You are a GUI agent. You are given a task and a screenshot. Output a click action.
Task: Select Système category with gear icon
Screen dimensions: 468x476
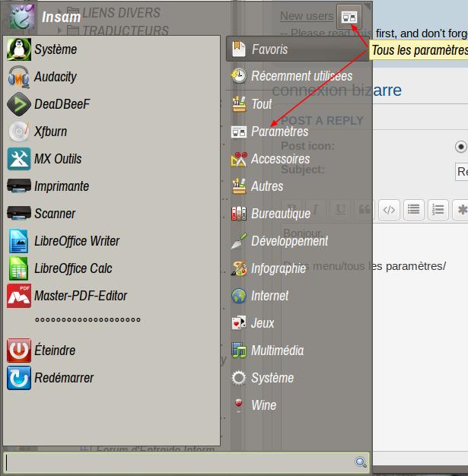(x=298, y=378)
